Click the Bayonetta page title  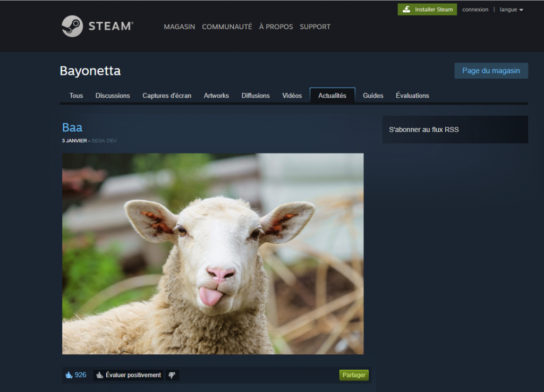(90, 71)
